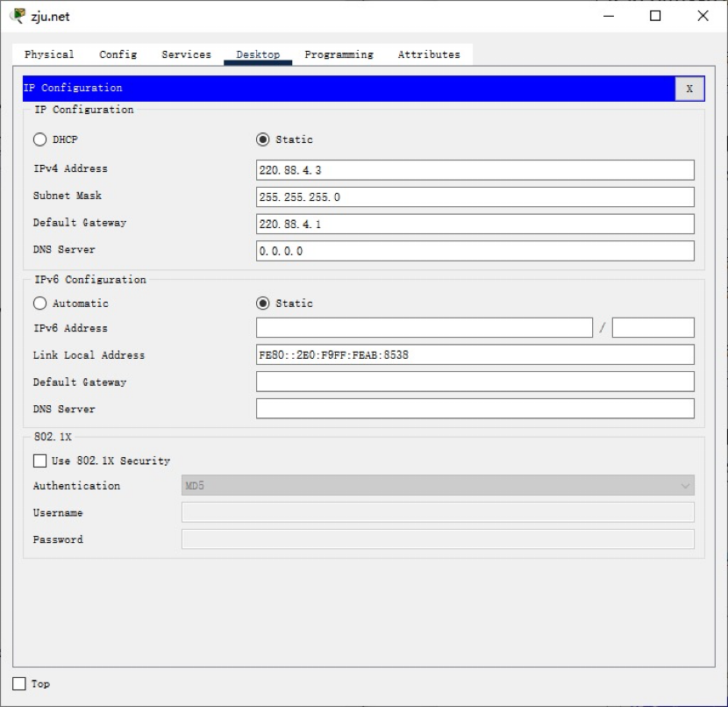Go to the Services tab
728x707 pixels.
pyautogui.click(x=186, y=54)
